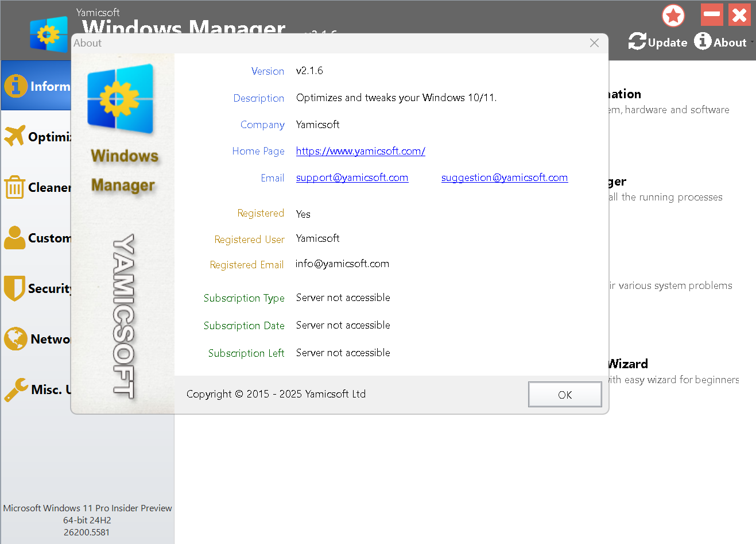Click the support@yamicsoft.com email link
756x544 pixels.
click(x=352, y=178)
